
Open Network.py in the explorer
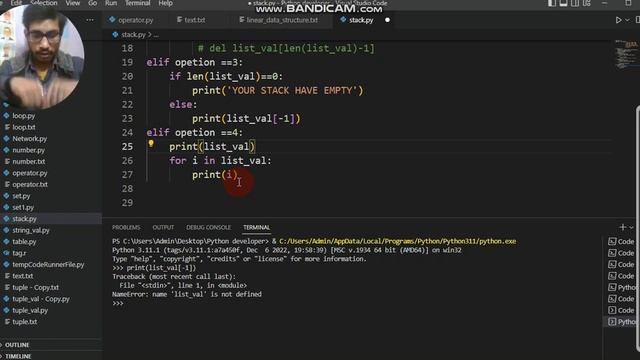pyautogui.click(x=29, y=138)
